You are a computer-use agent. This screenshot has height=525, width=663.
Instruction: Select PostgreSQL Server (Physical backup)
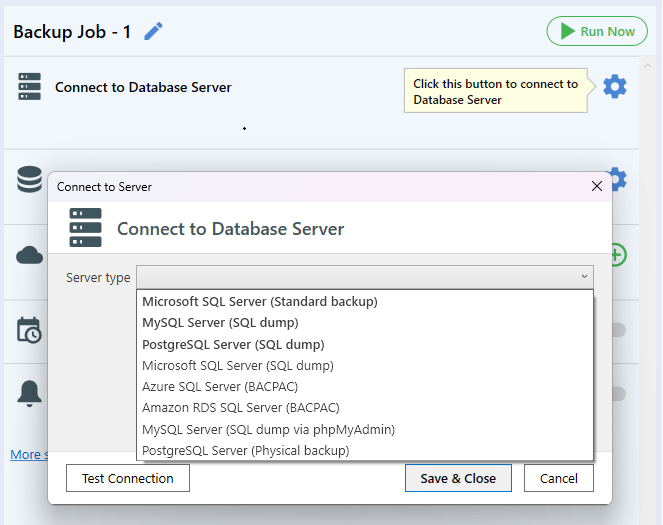coord(365,451)
